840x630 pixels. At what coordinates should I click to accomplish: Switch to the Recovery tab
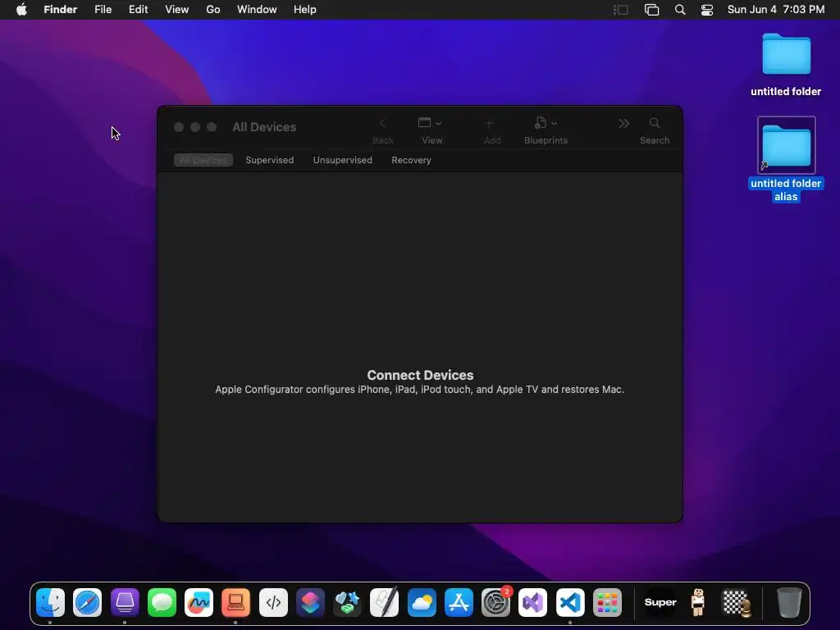tap(411, 160)
